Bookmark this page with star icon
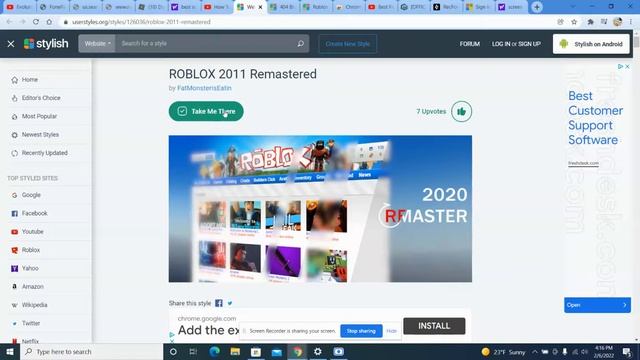The image size is (640, 360). point(574,22)
